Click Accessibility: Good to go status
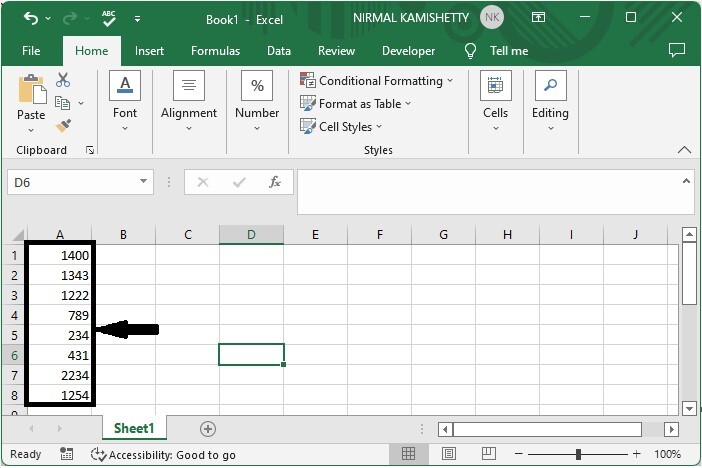Image resolution: width=702 pixels, height=468 pixels. click(163, 454)
